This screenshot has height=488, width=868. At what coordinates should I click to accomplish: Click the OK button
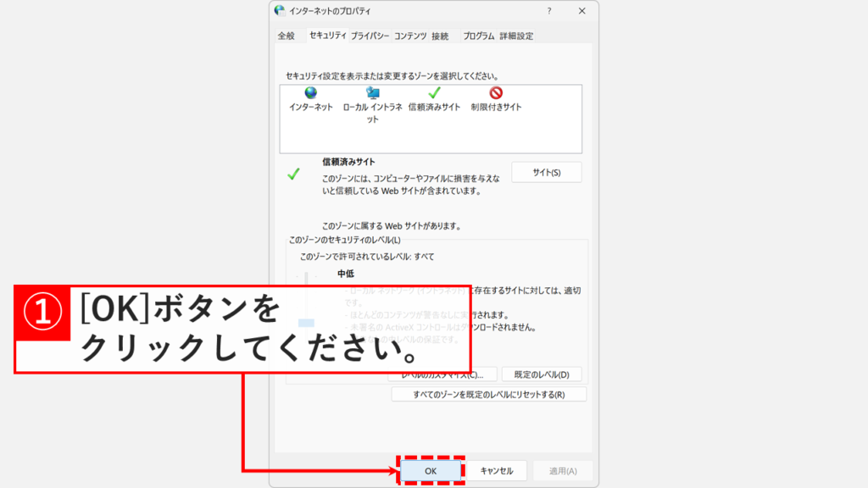click(431, 471)
